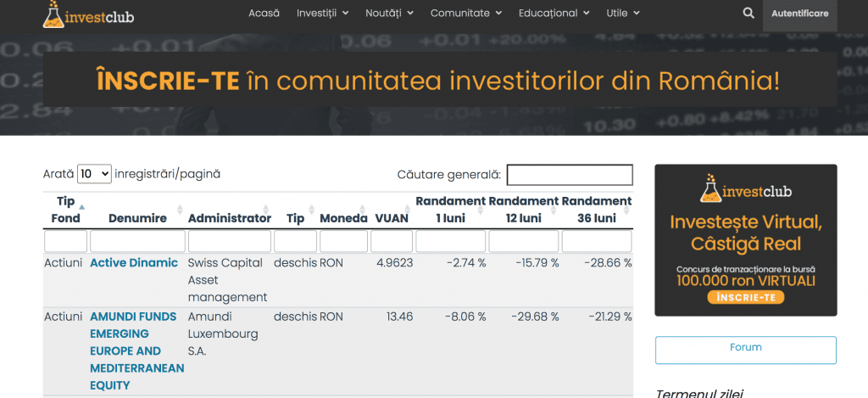The image size is (868, 398).
Task: Expand the Noutăți menu
Action: (389, 14)
